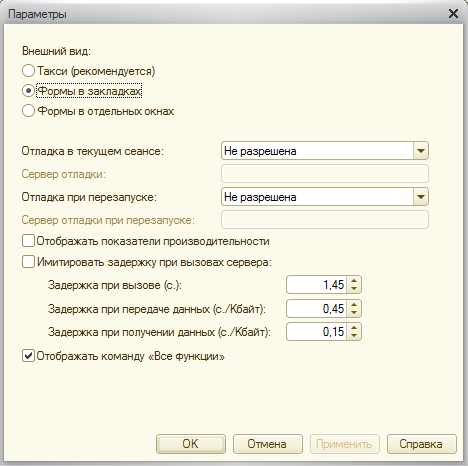The image size is (468, 466).
Task: Select the Такси (рекомендуется) radio button
Action: (x=28, y=71)
